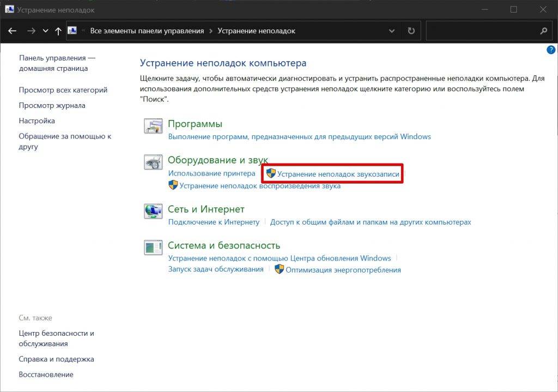
Task: Select Просмотр всех категорий in the sidebar
Action: [x=63, y=90]
